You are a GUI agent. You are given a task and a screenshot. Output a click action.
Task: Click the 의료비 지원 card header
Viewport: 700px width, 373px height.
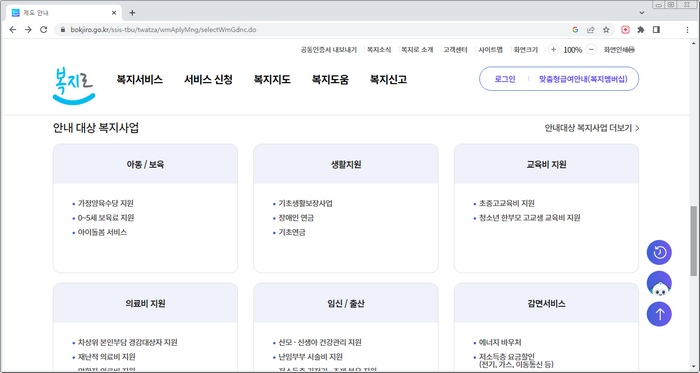click(x=145, y=304)
